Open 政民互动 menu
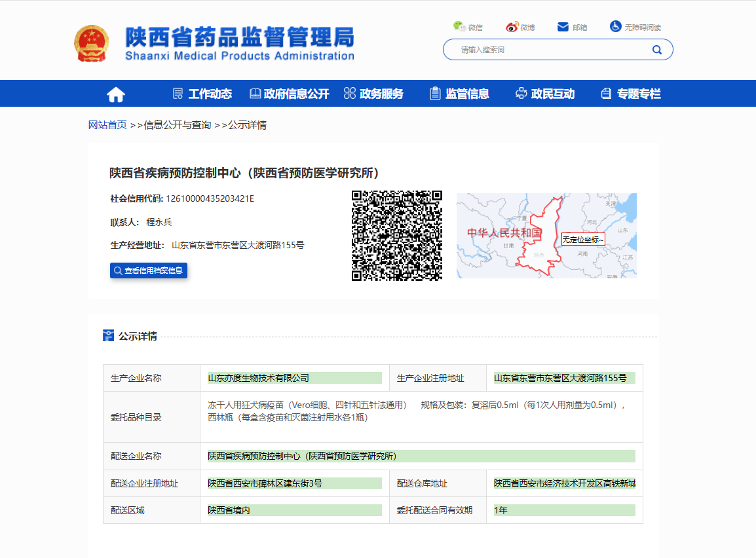This screenshot has height=558, width=756. (545, 94)
